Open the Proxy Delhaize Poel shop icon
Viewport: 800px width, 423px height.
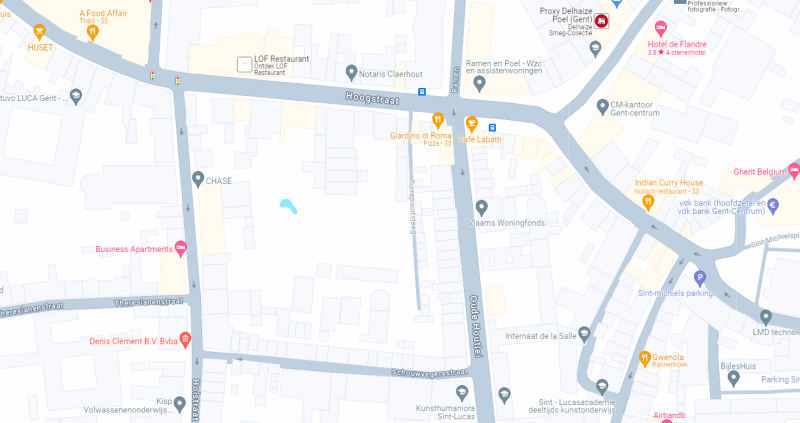pyautogui.click(x=602, y=21)
